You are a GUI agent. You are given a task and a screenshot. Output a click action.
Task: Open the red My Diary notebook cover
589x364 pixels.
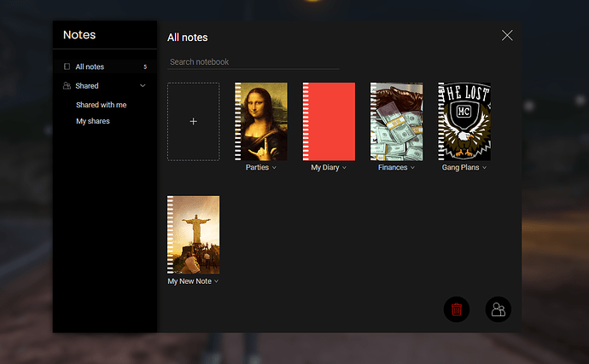(329, 122)
